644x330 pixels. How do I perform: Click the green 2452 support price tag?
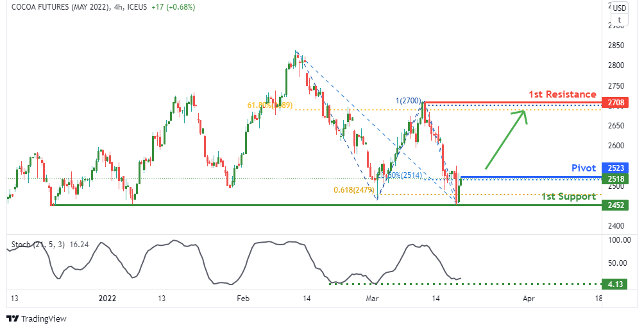tap(614, 205)
